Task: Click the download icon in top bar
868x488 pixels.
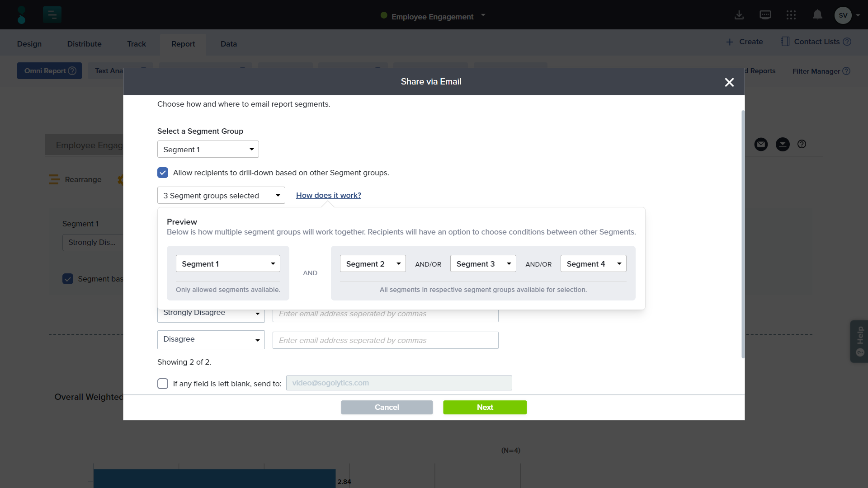Action: (x=739, y=15)
